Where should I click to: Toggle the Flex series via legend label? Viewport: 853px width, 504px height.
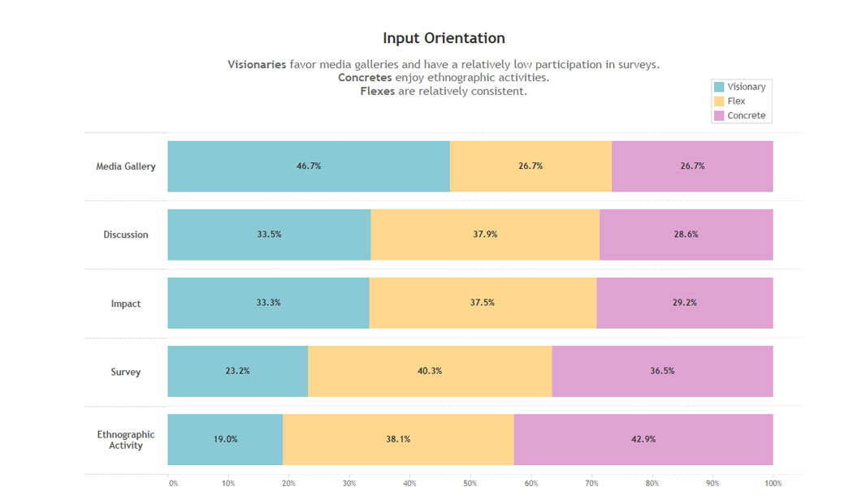[x=736, y=101]
